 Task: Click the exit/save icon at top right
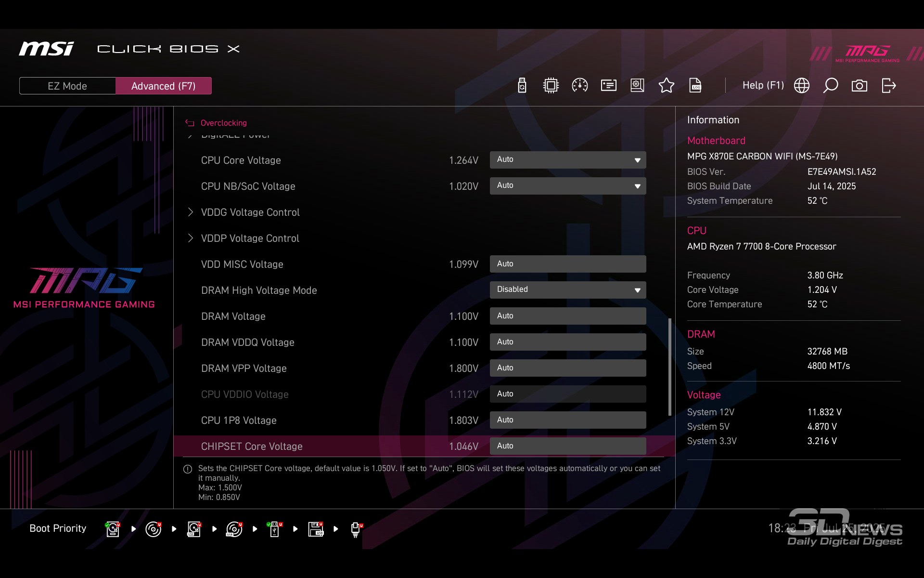(889, 86)
